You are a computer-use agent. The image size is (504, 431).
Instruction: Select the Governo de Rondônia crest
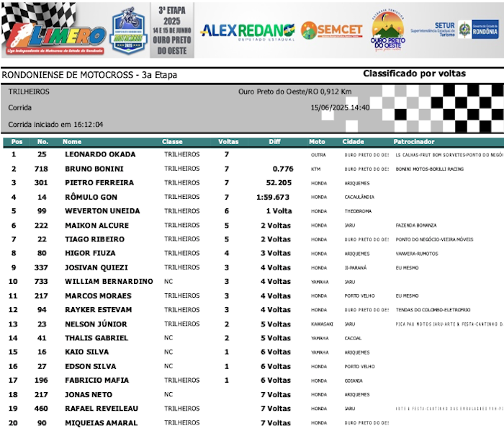480,30
